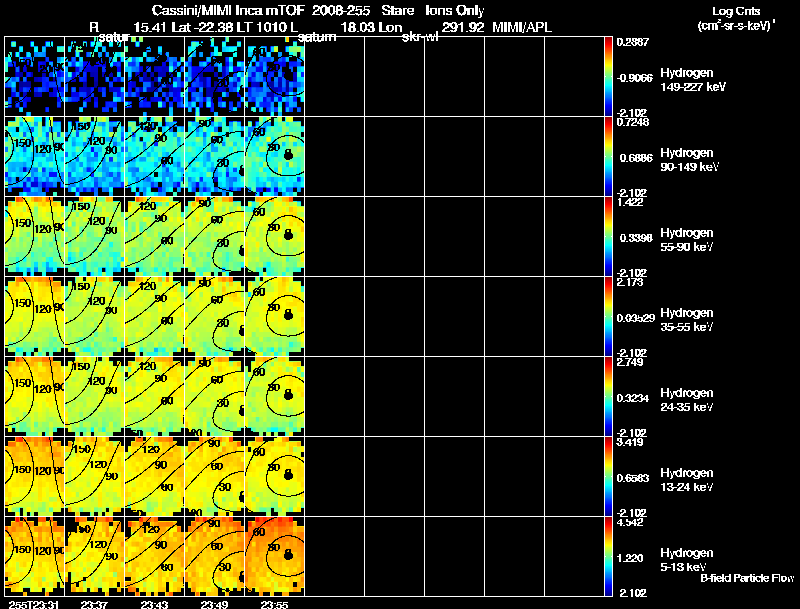Click the 'Hydrogen 13-24 keV' label
Image resolution: width=800 pixels, height=609 pixels.
click(687, 480)
